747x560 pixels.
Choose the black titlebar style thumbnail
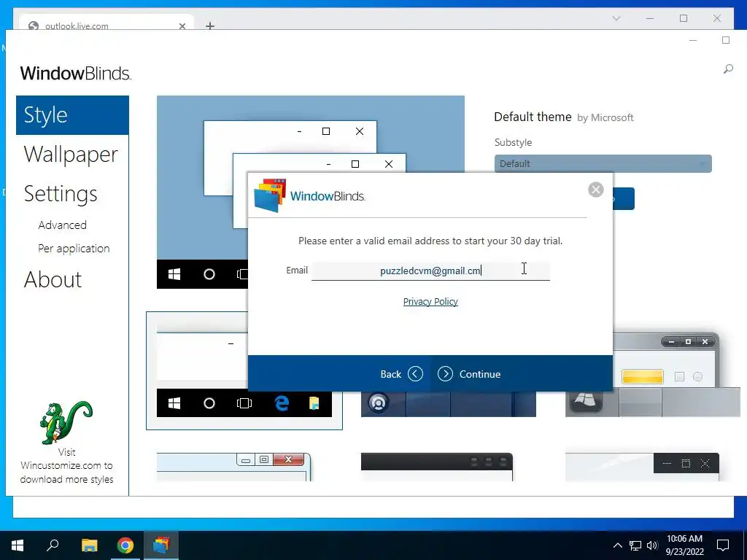pos(437,467)
